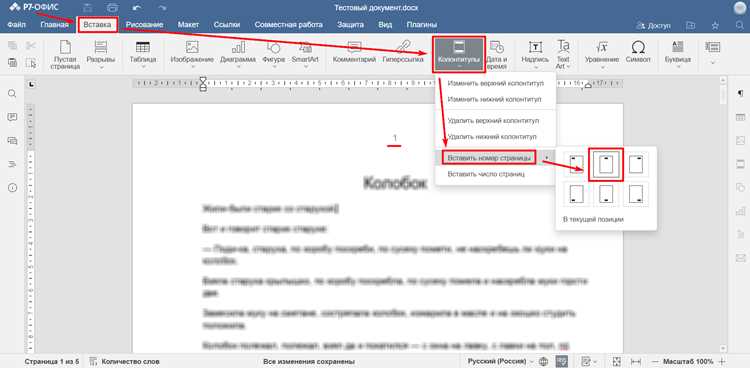The height and width of the screenshot is (368, 750).
Task: Toggle spell checking in status bar
Action: [562, 361]
